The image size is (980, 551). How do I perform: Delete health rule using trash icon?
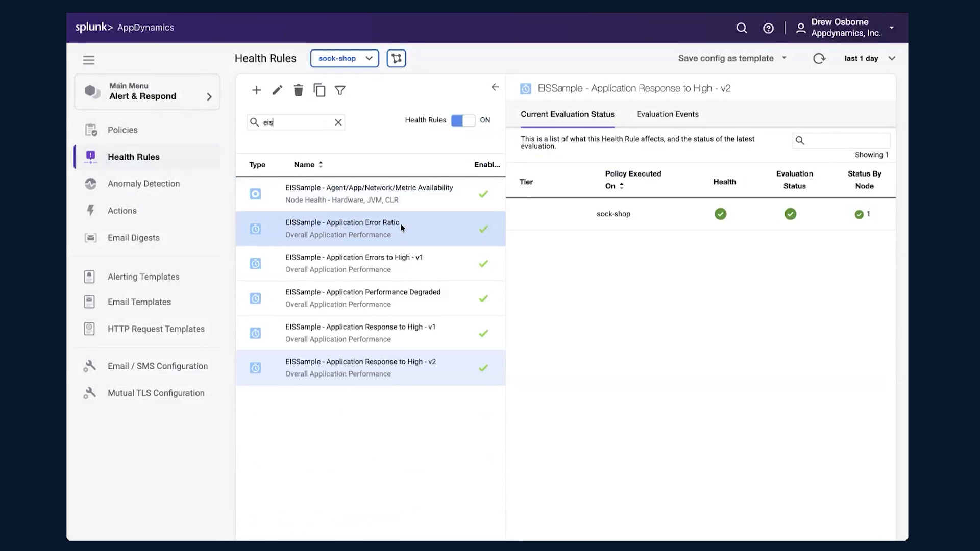[x=298, y=90]
